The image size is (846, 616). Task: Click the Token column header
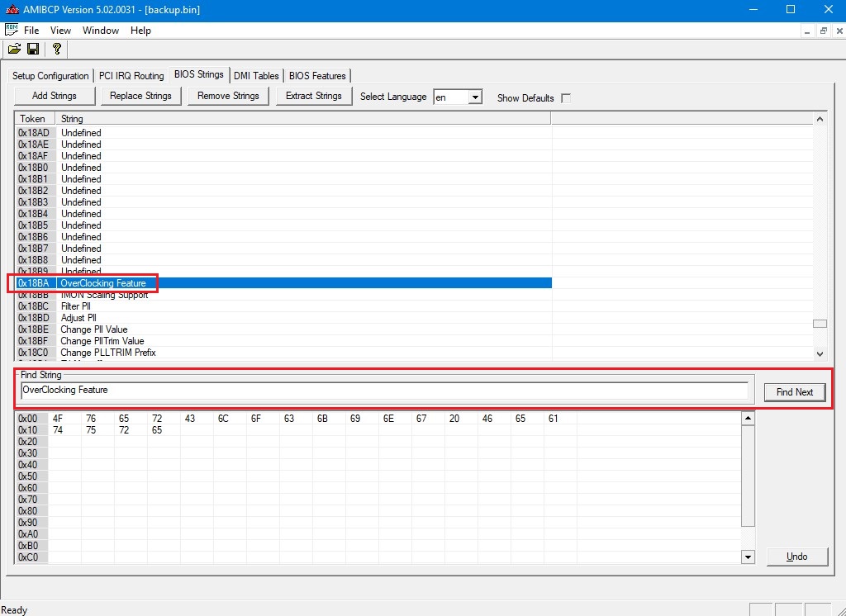35,119
